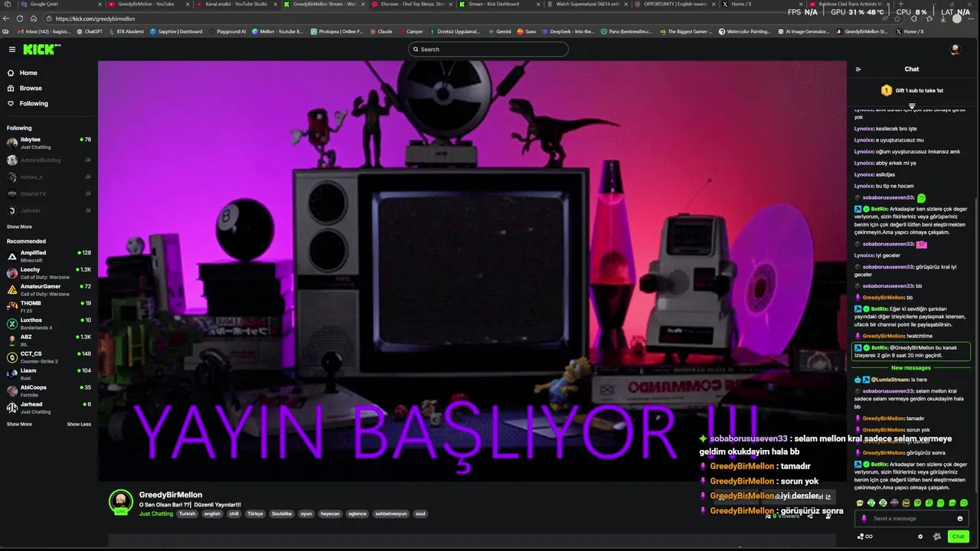Click Gift 1 sub leaderboard banner
The height and width of the screenshot is (551, 980).
point(912,90)
